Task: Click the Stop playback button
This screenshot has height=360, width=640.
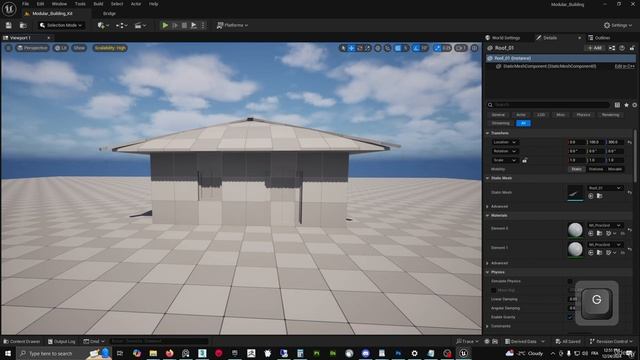Action: pos(184,25)
